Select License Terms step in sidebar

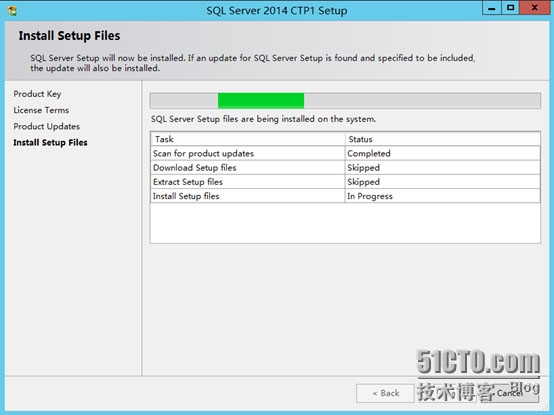41,110
